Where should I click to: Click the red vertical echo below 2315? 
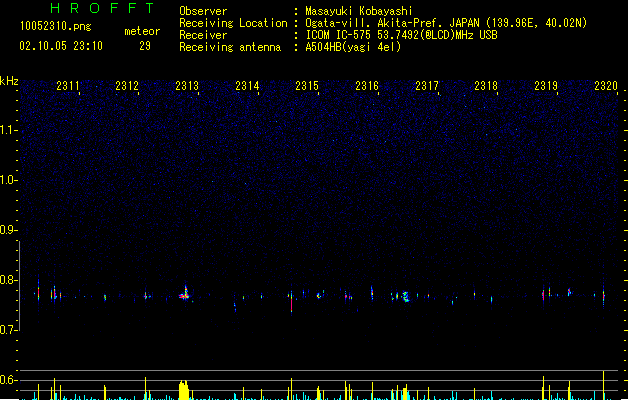tap(292, 303)
